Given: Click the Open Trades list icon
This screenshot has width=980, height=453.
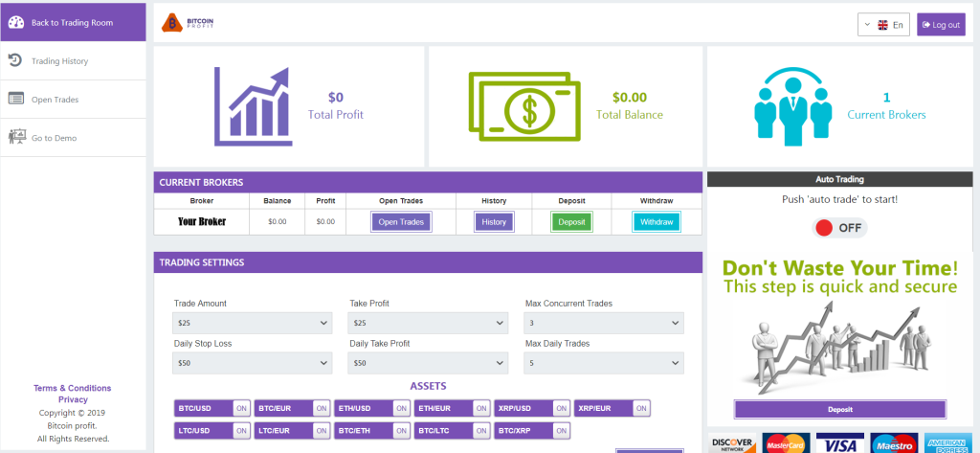Looking at the screenshot, I should [x=15, y=99].
